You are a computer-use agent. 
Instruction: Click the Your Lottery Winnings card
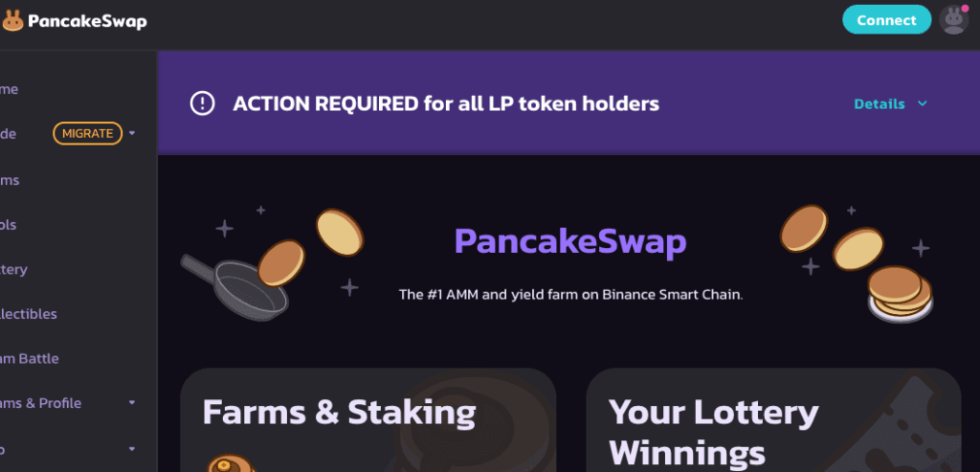(773, 420)
